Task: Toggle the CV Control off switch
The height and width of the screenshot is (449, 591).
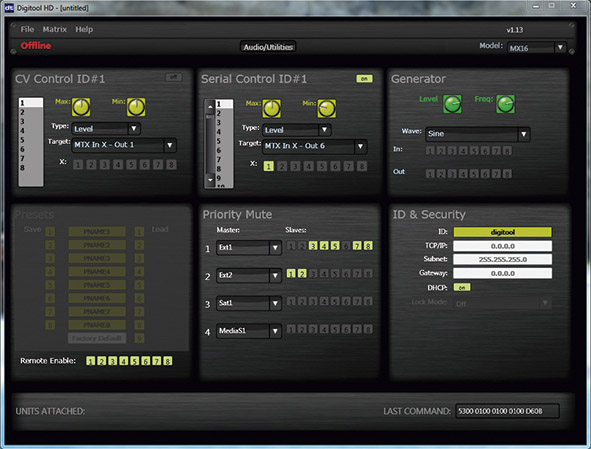Action: click(174, 77)
